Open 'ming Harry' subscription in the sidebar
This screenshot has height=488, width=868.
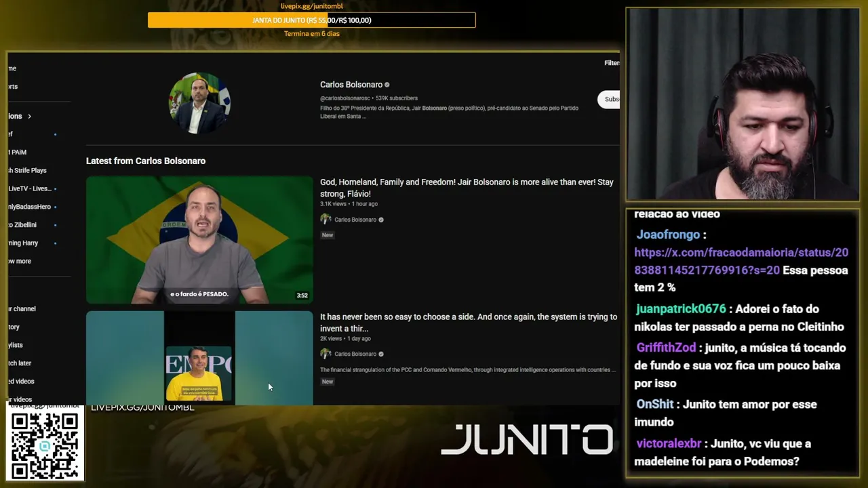tap(23, 243)
